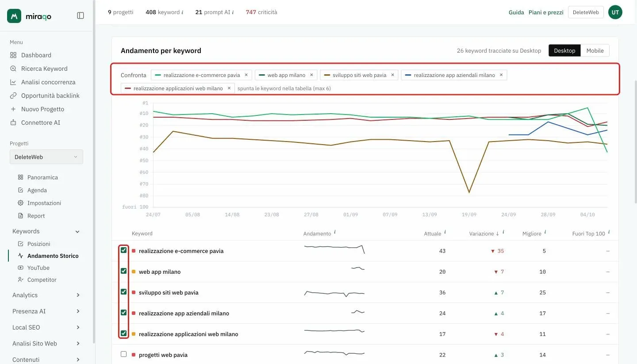This screenshot has height=364, width=637.
Task: Uncheck 'realizzazione app aziendali milano' checkbox
Action: (x=124, y=313)
